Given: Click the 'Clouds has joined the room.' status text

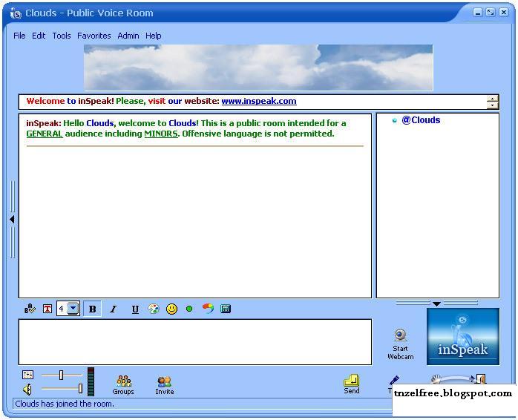Looking at the screenshot, I should click(x=65, y=404).
